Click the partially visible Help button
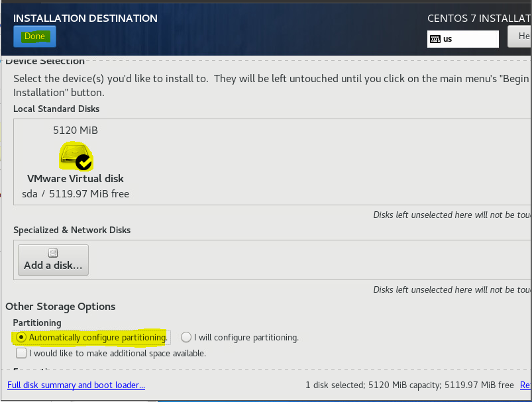 (520, 36)
